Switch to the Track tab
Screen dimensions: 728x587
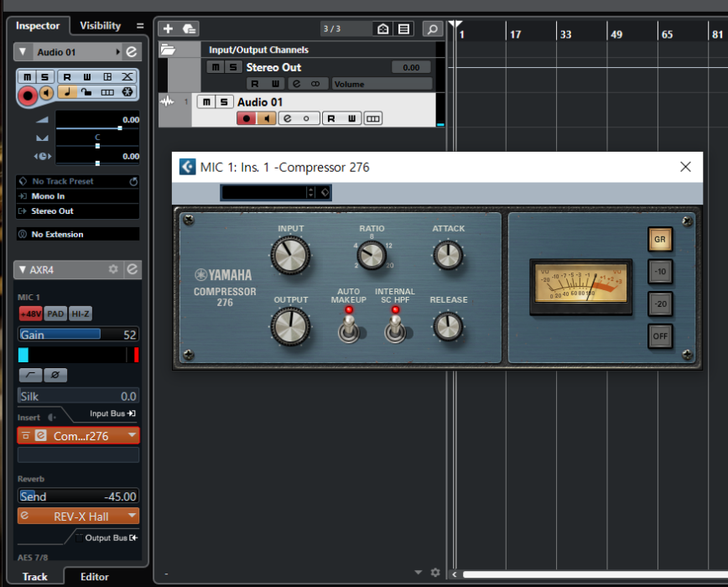point(35,576)
